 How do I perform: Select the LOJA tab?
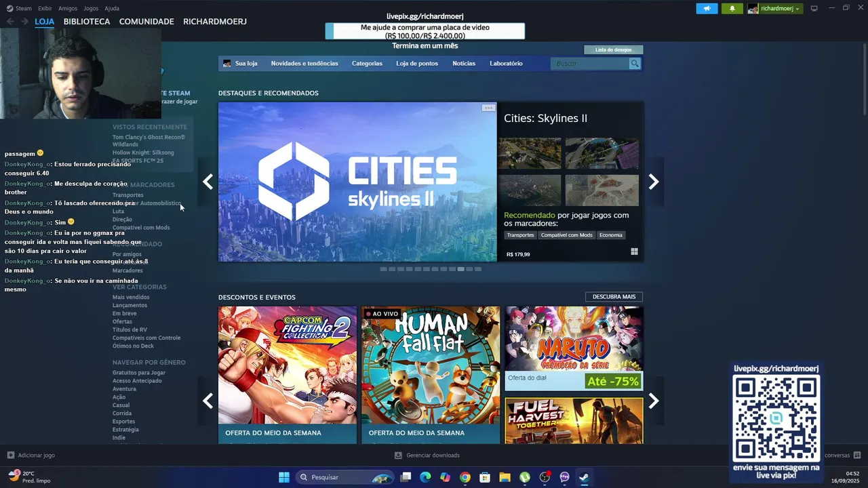click(44, 22)
